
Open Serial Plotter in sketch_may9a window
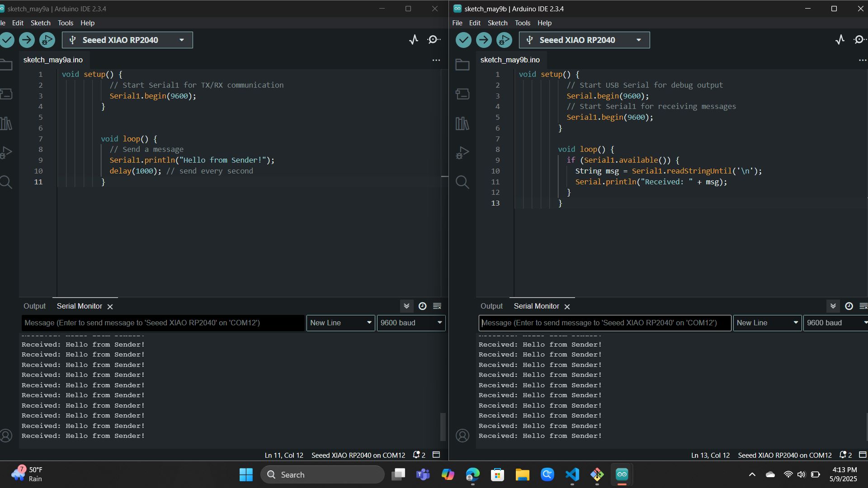414,40
